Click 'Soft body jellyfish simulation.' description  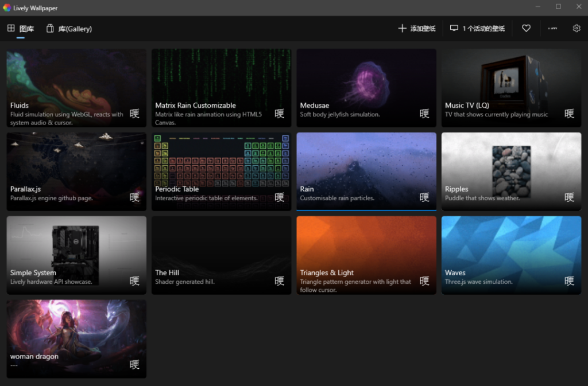(x=340, y=115)
